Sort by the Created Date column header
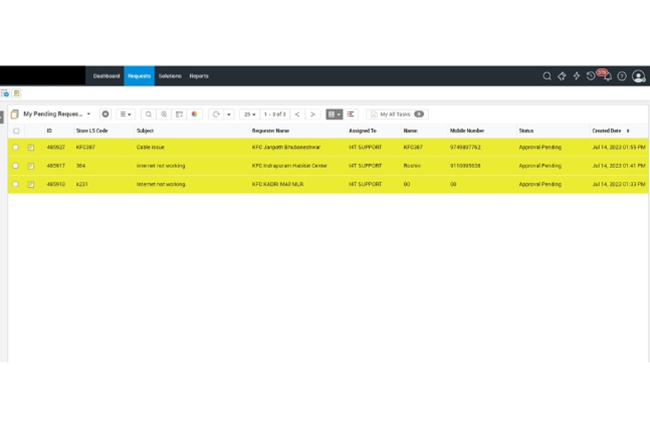This screenshot has height=425, width=650. 606,131
